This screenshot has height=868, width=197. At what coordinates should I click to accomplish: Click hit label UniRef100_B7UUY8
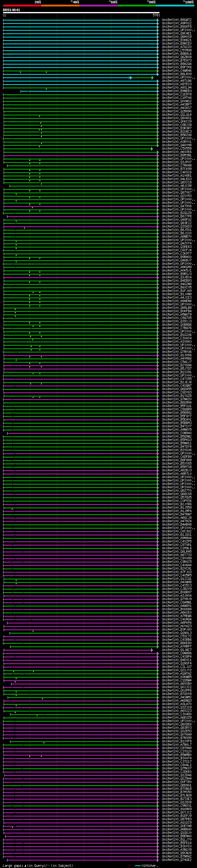click(x=176, y=694)
